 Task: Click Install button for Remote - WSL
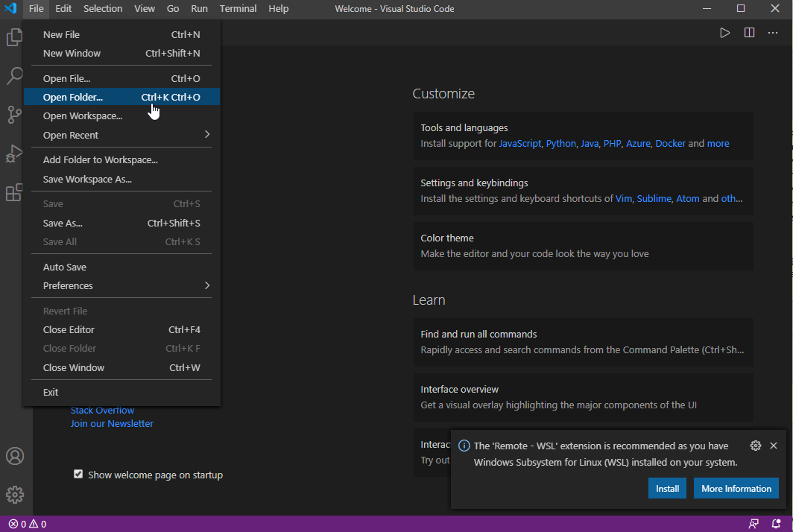pos(667,489)
